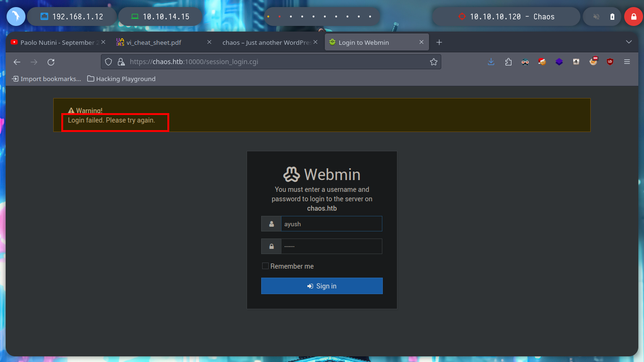644x362 pixels.
Task: Click the Kali dragon launcher icon
Action: click(16, 16)
